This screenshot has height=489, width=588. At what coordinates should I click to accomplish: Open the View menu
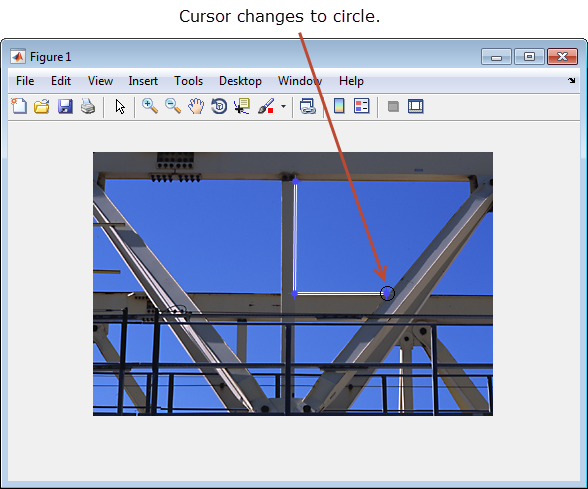100,81
